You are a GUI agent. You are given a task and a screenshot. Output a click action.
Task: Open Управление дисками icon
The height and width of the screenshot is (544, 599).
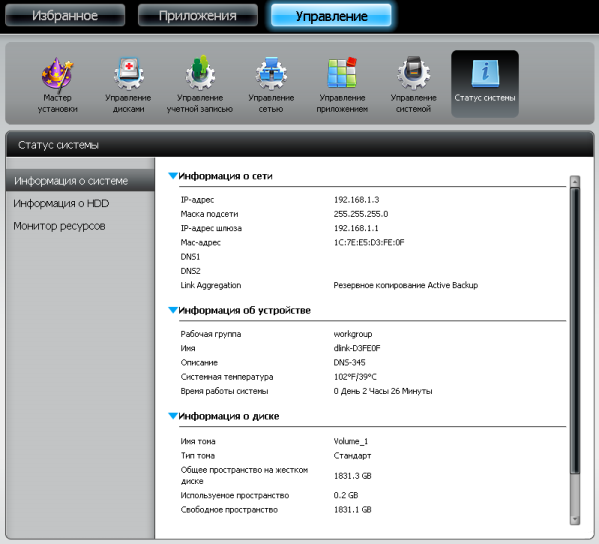128,84
